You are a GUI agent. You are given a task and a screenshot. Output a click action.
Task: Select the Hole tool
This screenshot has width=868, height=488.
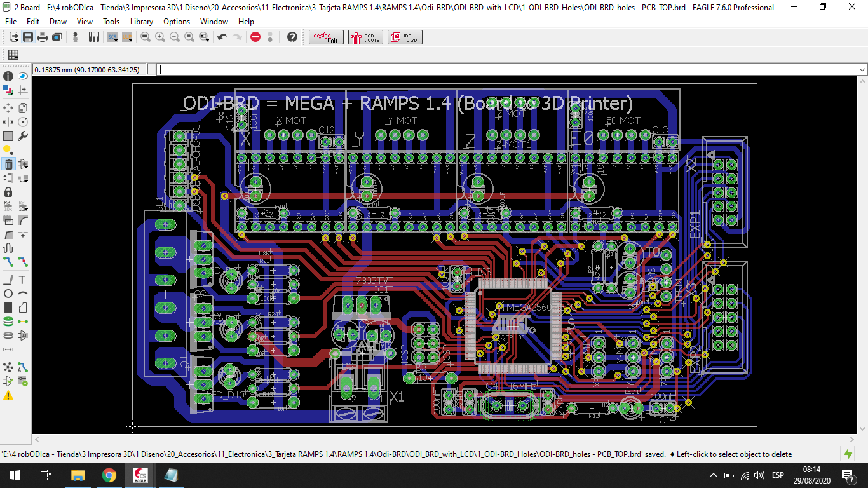pyautogui.click(x=8, y=335)
